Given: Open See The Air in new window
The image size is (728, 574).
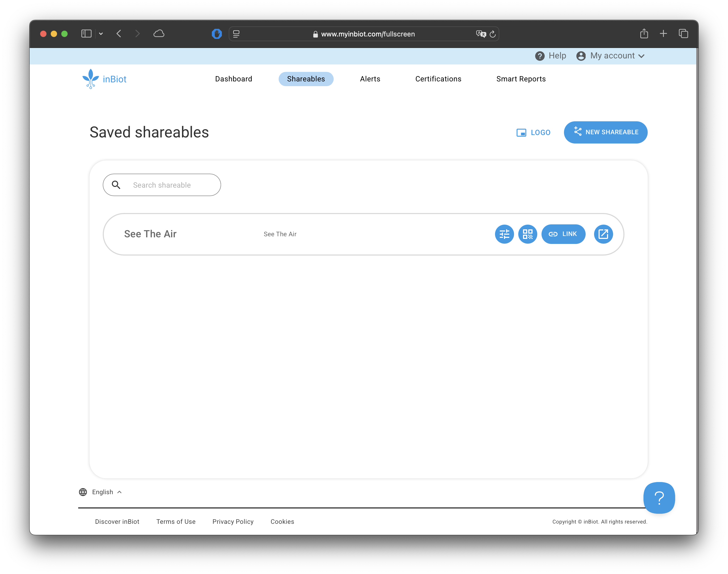Looking at the screenshot, I should click(x=603, y=234).
